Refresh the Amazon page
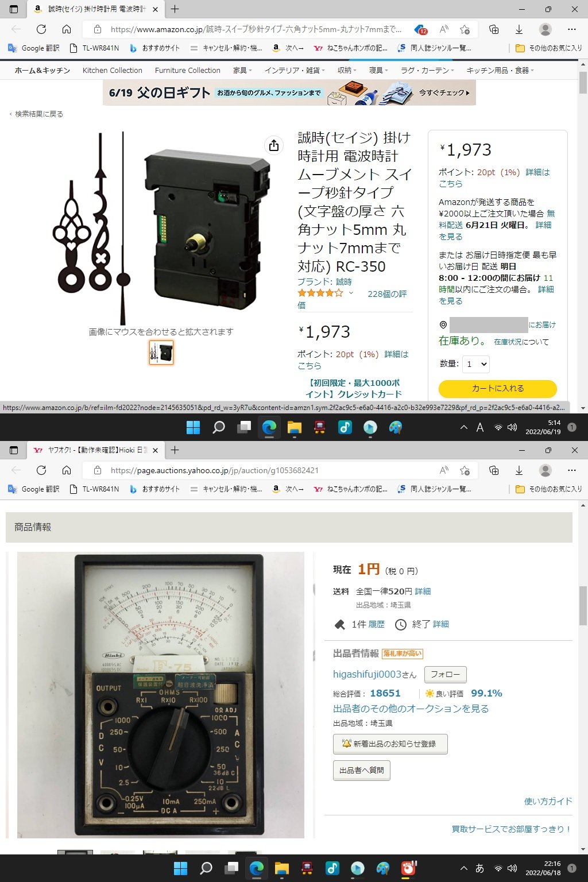This screenshot has height=882, width=588. tap(41, 29)
